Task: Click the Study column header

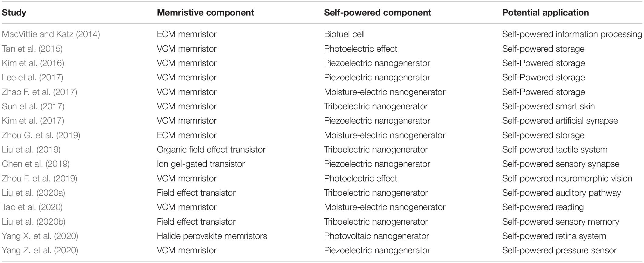Action: tap(14, 12)
